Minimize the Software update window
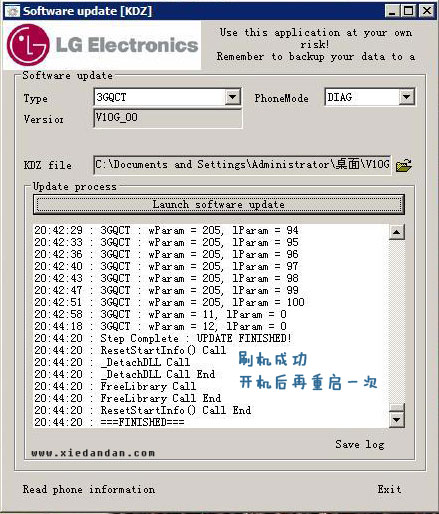The image size is (439, 514). click(392, 11)
